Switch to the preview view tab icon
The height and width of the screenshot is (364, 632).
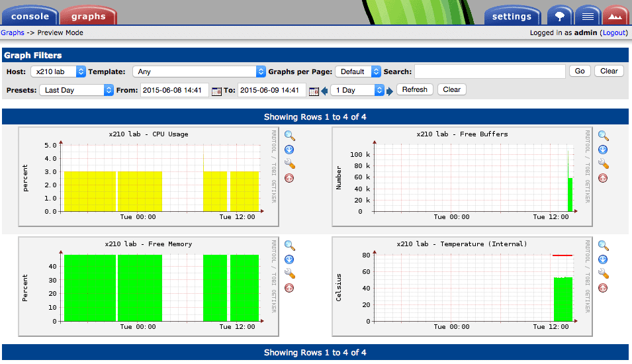[x=615, y=16]
